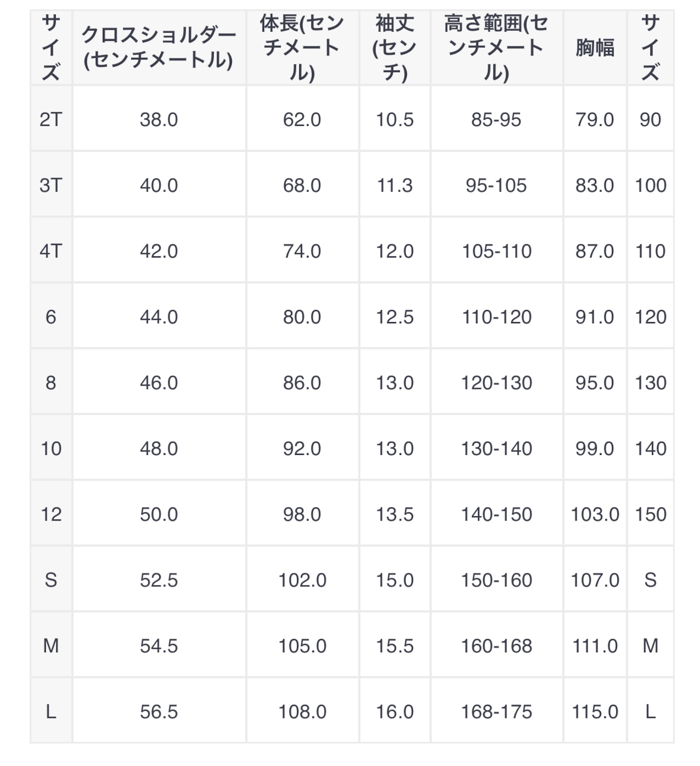Viewport: 700px width, 766px height.
Task: Select the 11.3 sleeve length cell
Action: (394, 185)
